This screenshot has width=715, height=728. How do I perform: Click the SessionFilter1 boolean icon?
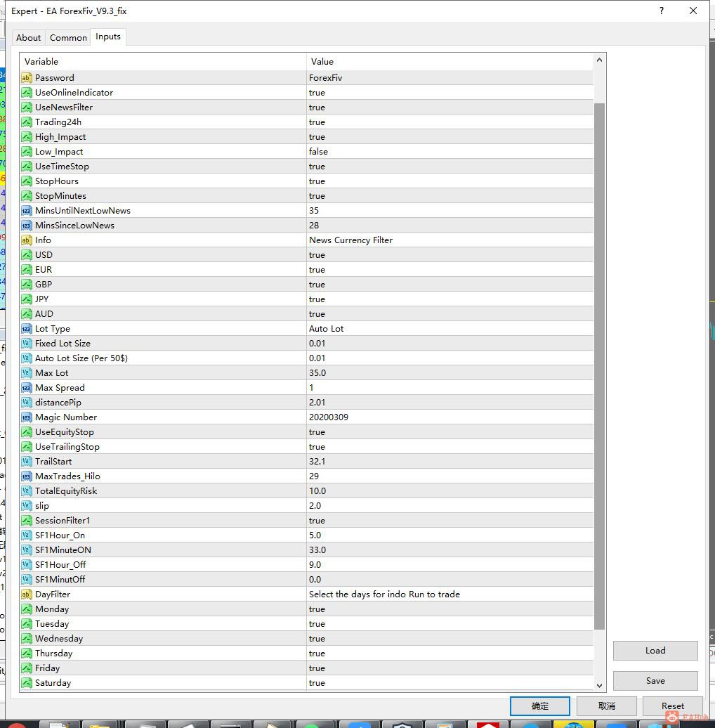point(27,521)
